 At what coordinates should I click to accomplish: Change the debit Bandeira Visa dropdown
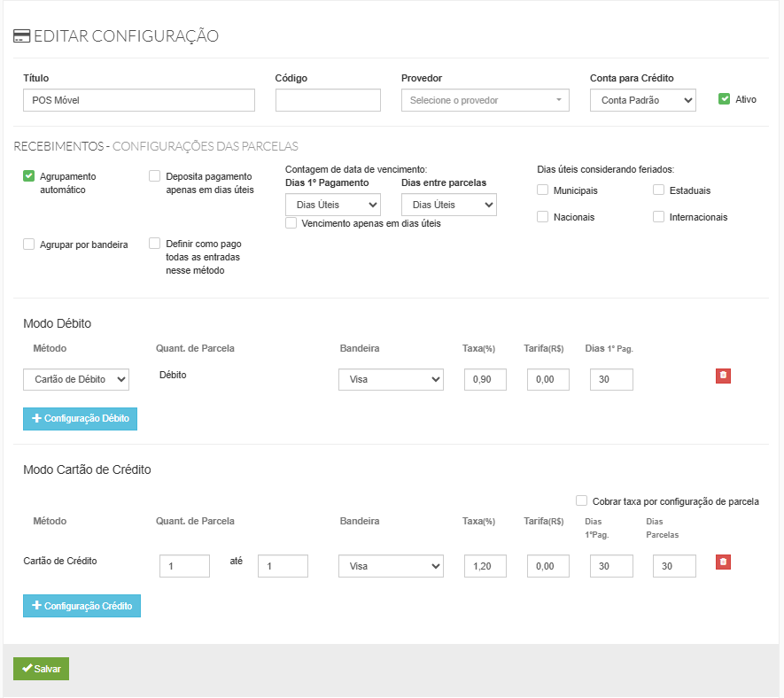point(391,379)
